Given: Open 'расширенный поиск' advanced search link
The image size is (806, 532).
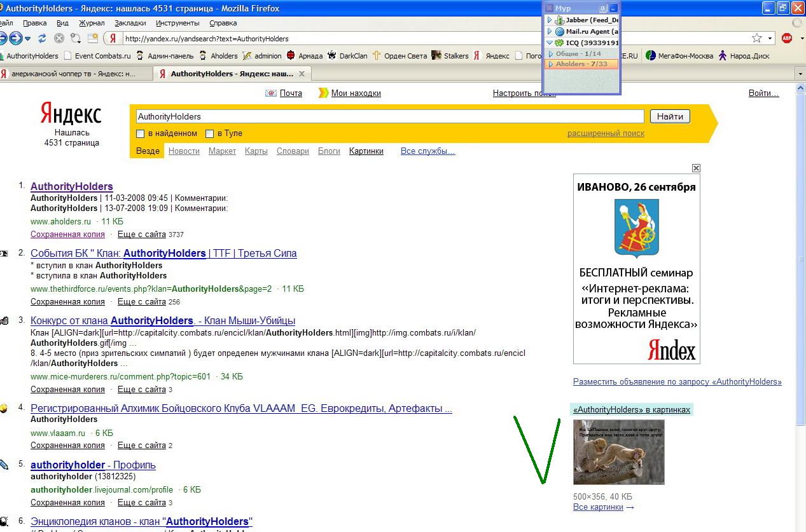Looking at the screenshot, I should 606,133.
